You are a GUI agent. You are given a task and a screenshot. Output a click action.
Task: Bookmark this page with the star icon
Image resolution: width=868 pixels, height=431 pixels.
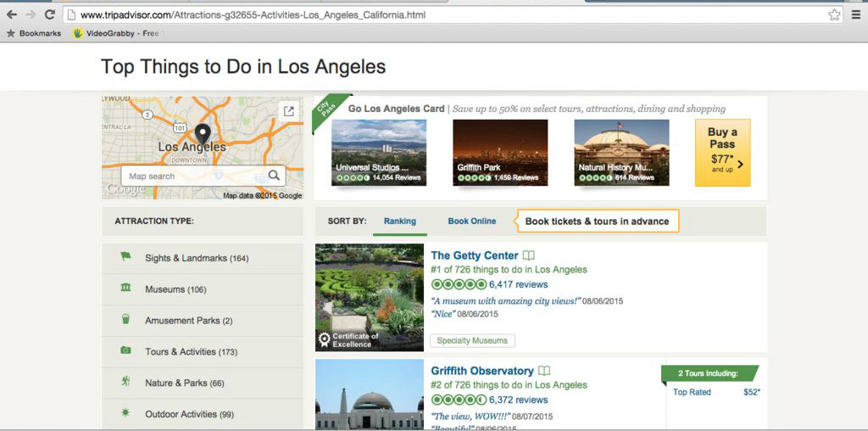click(x=834, y=15)
